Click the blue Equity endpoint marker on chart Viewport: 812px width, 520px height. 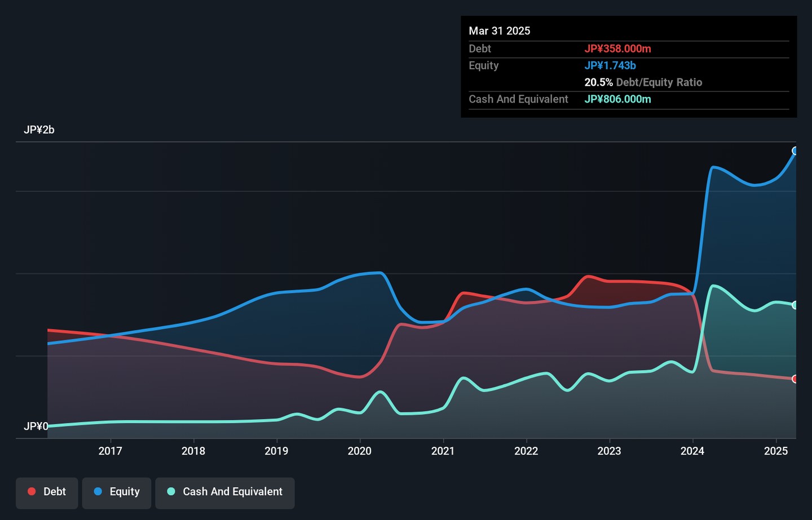tap(795, 151)
